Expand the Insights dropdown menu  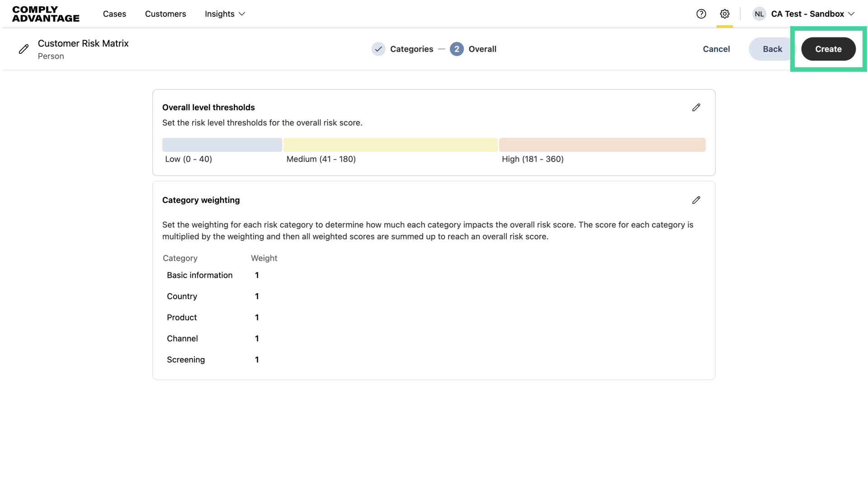pos(225,14)
